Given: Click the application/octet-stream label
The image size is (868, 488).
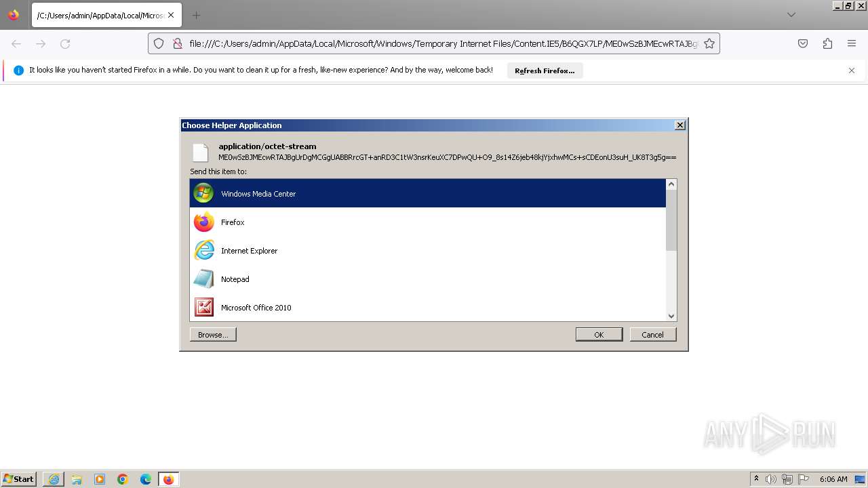Looking at the screenshot, I should point(267,146).
